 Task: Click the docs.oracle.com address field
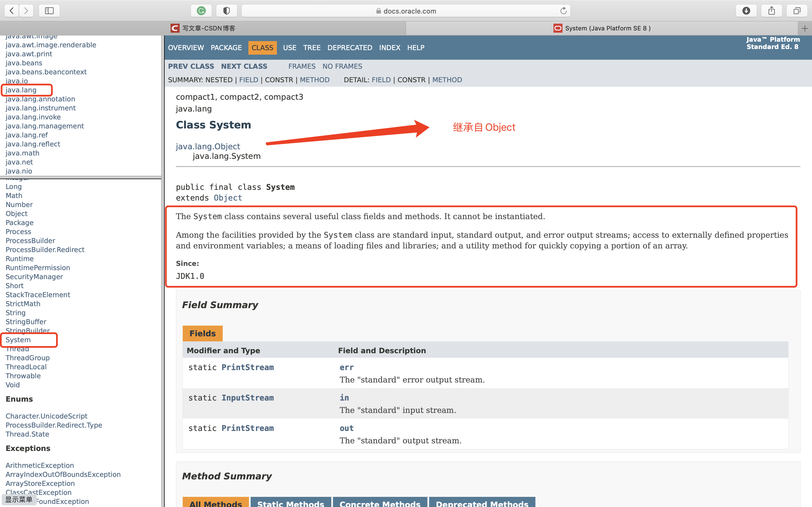tap(406, 11)
